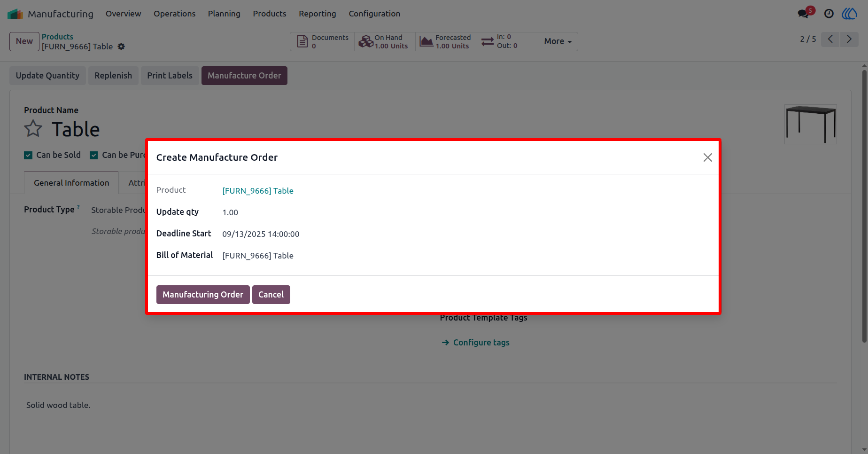Click the Product Name field Table
Viewport: 868px width, 454px height.
pyautogui.click(x=76, y=129)
